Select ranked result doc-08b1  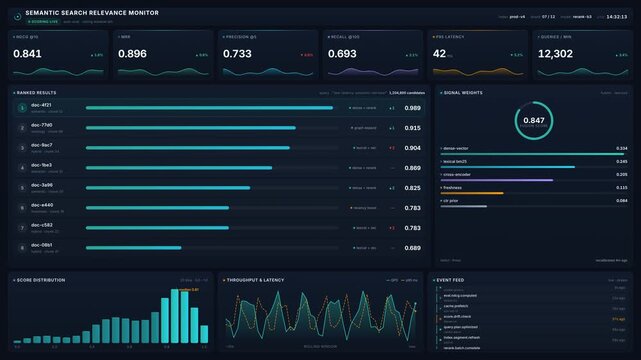pos(219,248)
